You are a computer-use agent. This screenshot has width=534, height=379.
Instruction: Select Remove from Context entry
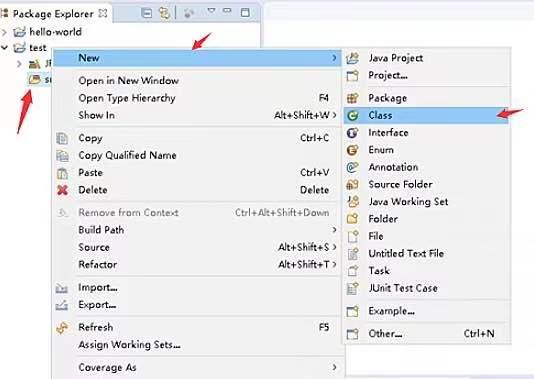[x=197, y=213]
